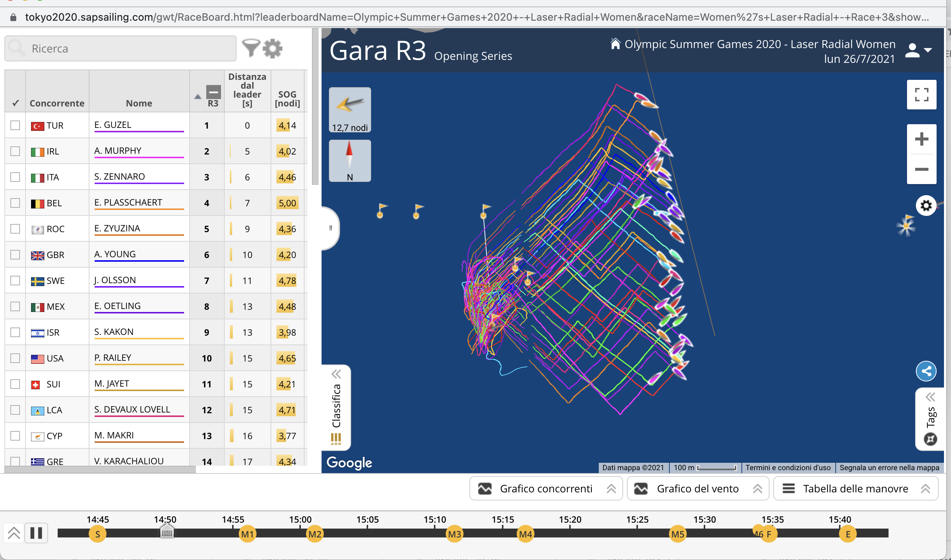The image size is (951, 560).
Task: Open Termini e condizioni d'uso link
Action: 788,468
